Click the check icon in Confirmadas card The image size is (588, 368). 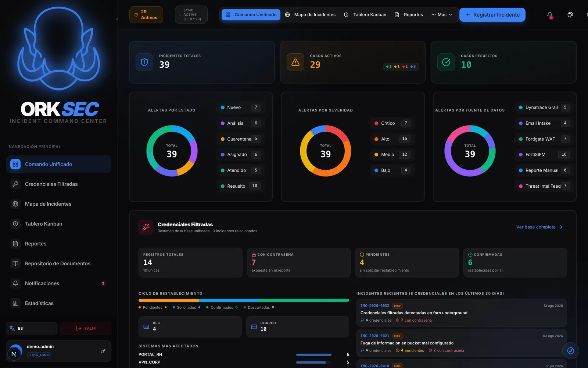[470, 255]
